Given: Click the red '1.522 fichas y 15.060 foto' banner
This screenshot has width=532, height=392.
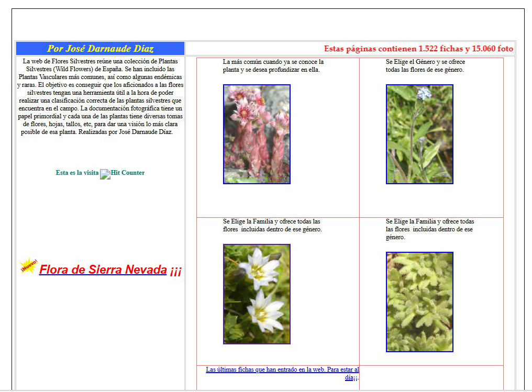Looking at the screenshot, I should (x=418, y=49).
